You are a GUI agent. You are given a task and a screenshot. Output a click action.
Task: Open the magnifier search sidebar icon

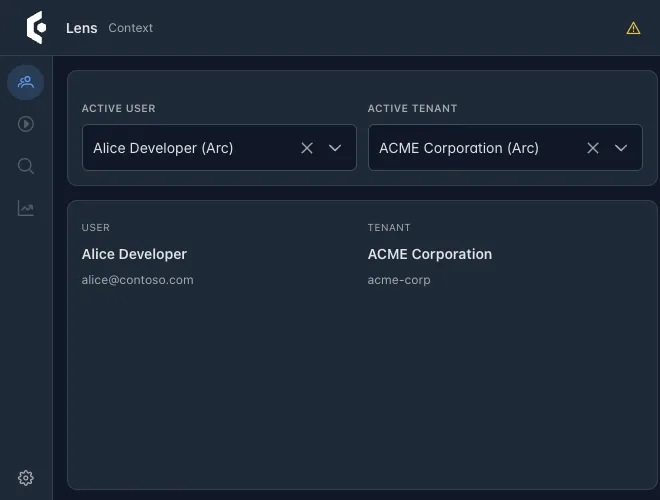pos(26,166)
